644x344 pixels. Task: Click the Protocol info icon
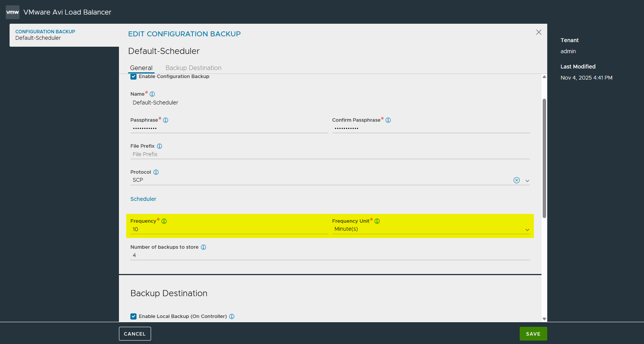click(156, 172)
